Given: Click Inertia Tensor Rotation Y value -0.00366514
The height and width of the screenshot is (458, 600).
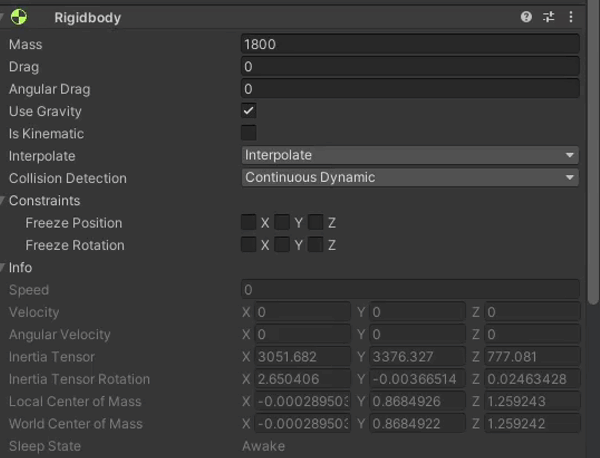Looking at the screenshot, I should click(417, 379).
